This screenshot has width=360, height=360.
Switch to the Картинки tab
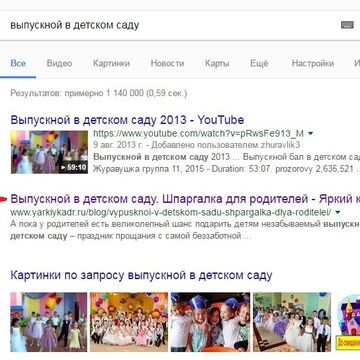pyautogui.click(x=111, y=63)
